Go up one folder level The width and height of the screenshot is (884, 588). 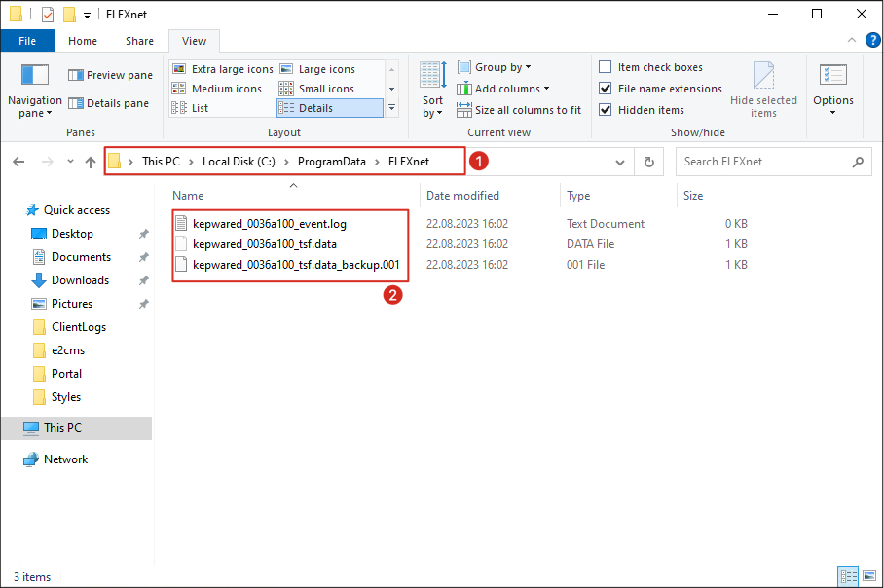click(x=91, y=162)
